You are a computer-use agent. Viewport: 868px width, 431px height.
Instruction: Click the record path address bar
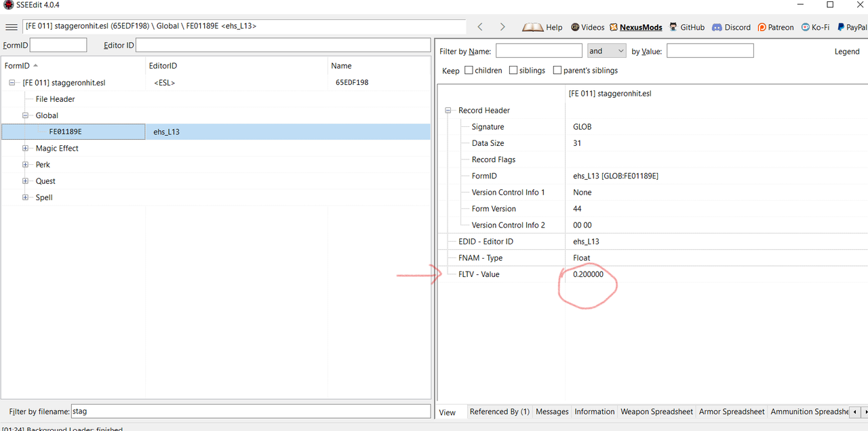(x=244, y=26)
